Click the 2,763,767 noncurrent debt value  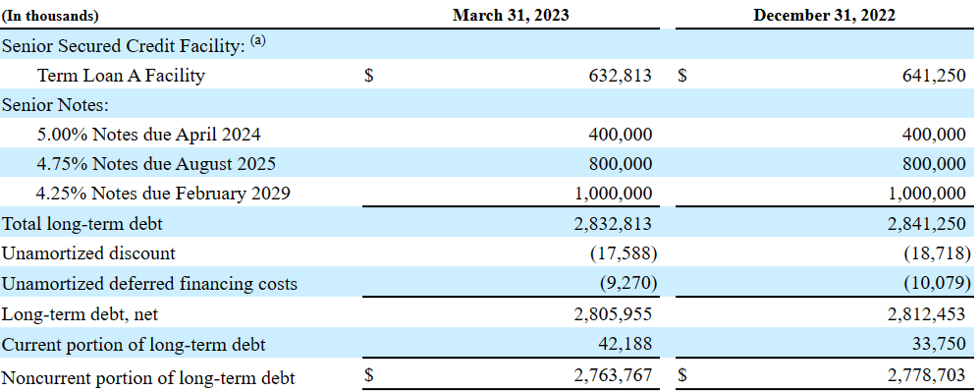click(613, 375)
